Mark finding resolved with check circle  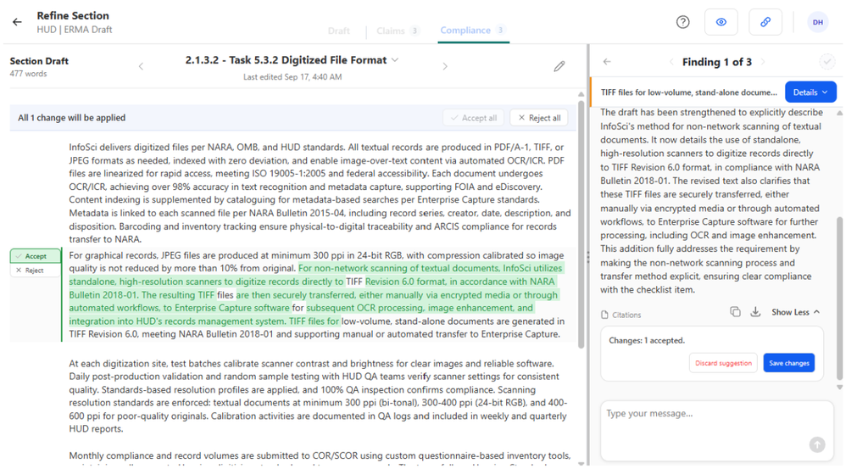coord(827,61)
